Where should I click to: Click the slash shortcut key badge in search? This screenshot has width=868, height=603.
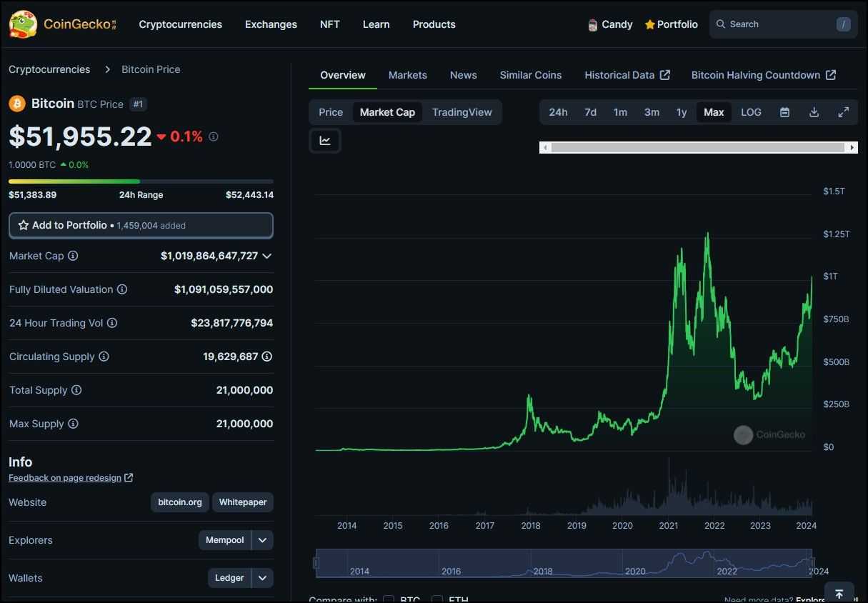[844, 24]
